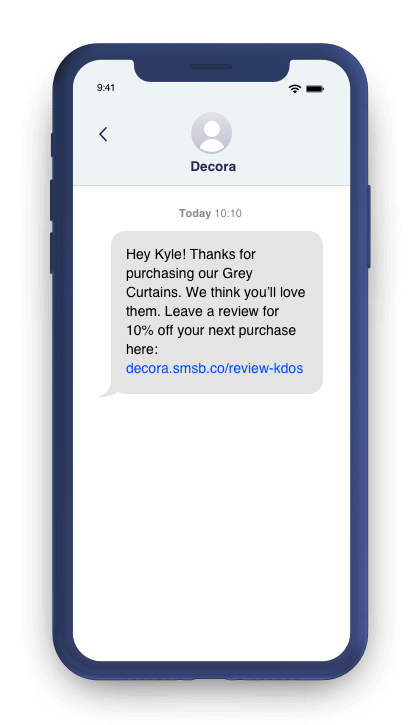The image size is (420, 725).
Task: Select the Hey Kyle! greeting text
Action: pos(156,254)
